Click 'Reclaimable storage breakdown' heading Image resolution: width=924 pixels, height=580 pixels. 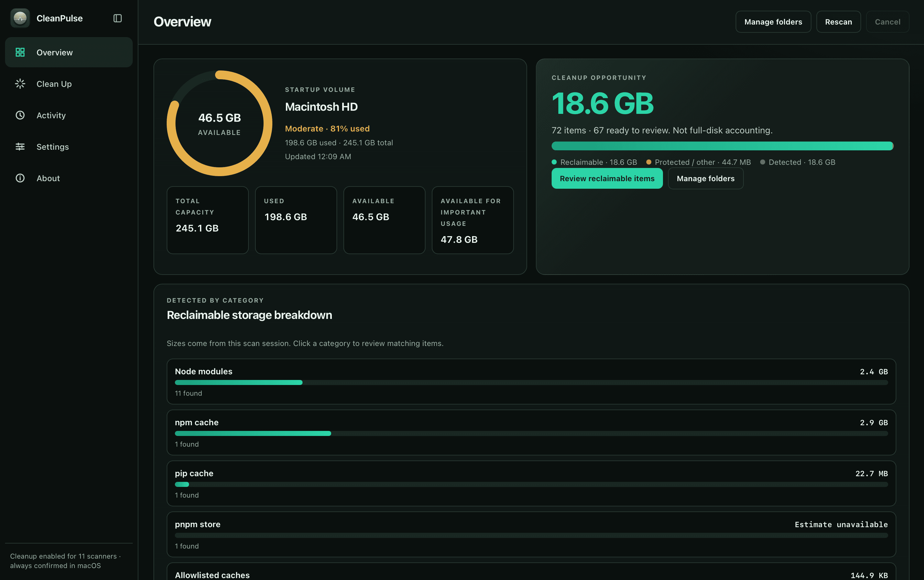coord(249,315)
